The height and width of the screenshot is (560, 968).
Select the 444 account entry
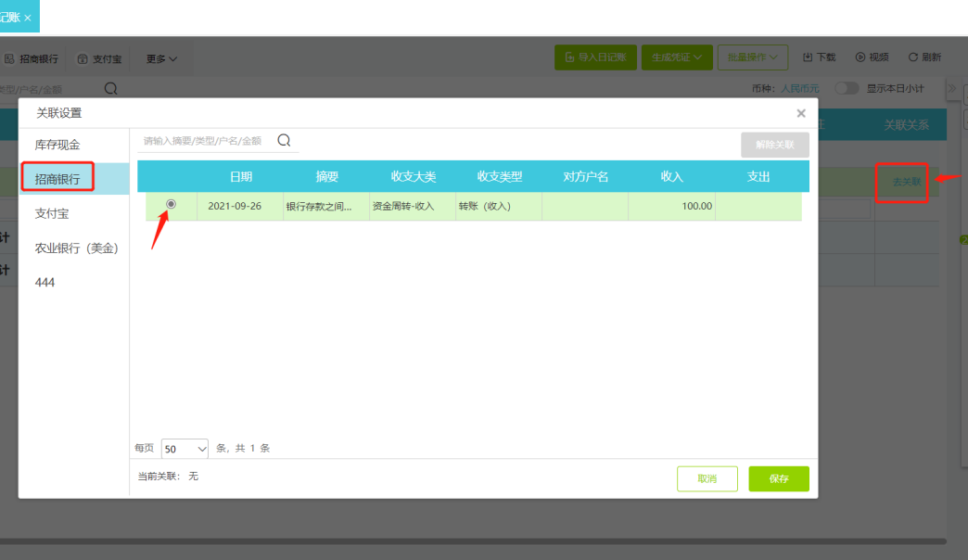[x=74, y=283]
